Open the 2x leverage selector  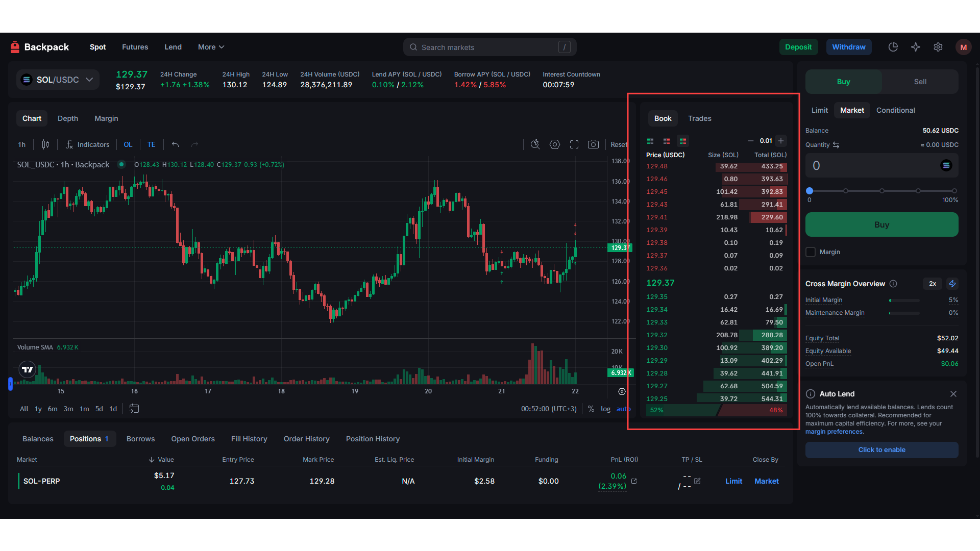tap(933, 284)
